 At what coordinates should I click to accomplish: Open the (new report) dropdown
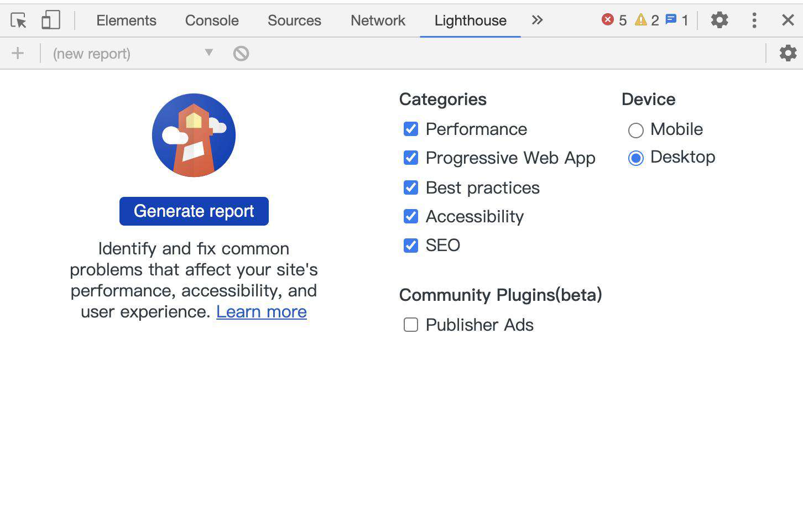(x=133, y=54)
